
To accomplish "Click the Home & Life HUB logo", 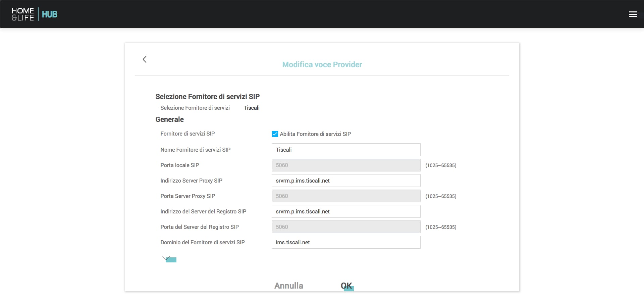I will click(35, 14).
